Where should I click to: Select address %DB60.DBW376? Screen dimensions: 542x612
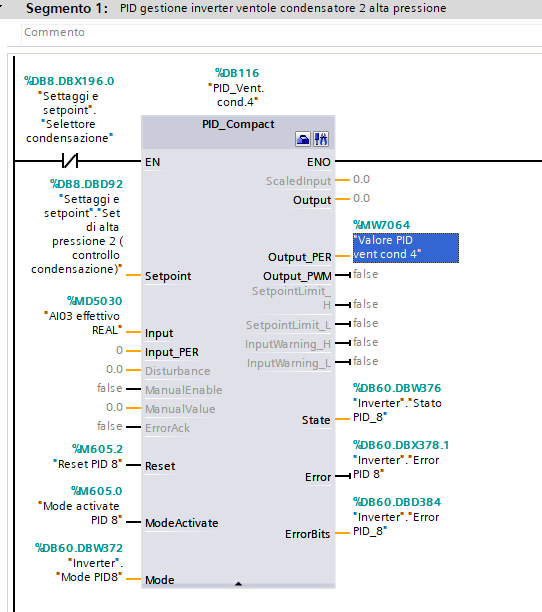point(397,388)
